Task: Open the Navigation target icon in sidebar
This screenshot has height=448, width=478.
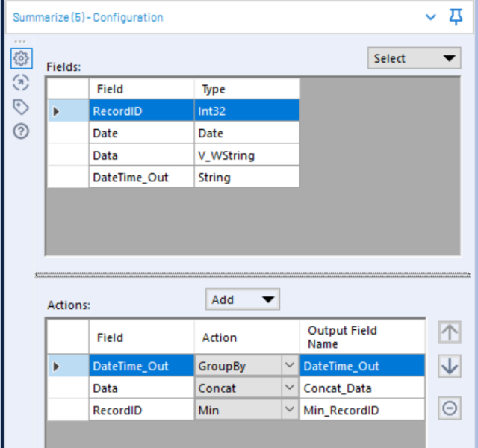Action: [x=21, y=83]
